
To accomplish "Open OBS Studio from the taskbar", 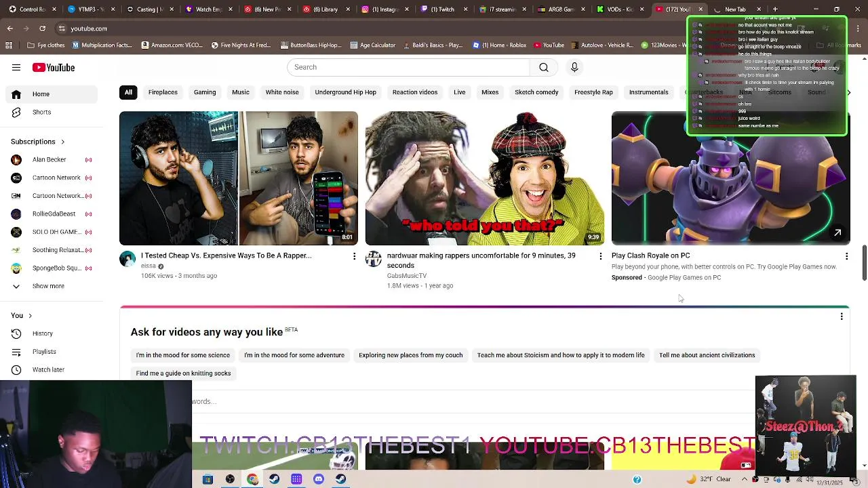I will pos(230,479).
